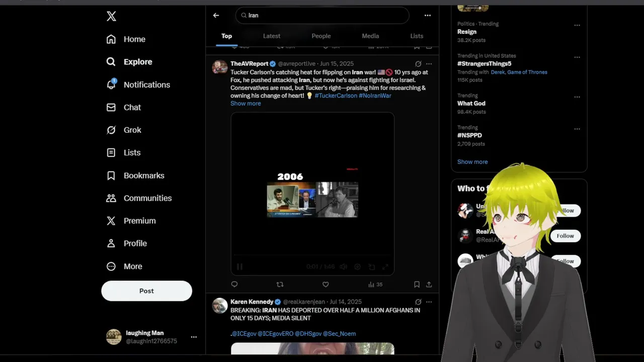
Task: Toggle video picture-in-picture mode
Action: [371, 267]
